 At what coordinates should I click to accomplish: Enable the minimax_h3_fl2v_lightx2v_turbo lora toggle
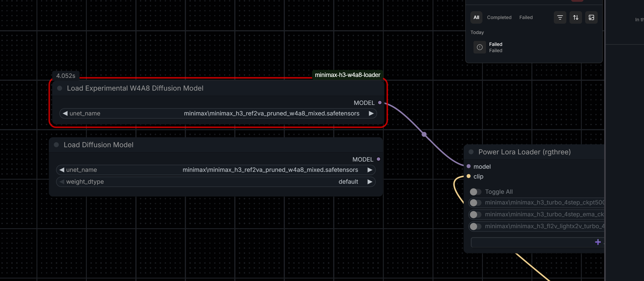475,226
